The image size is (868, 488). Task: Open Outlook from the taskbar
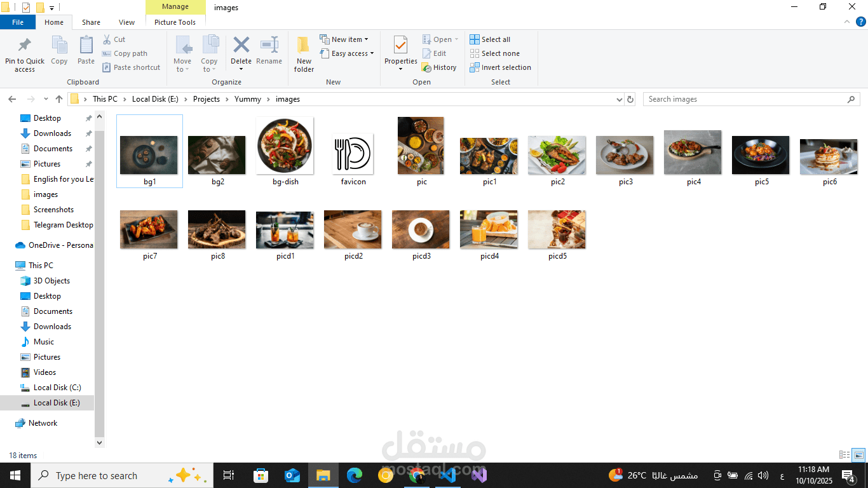pos(292,475)
